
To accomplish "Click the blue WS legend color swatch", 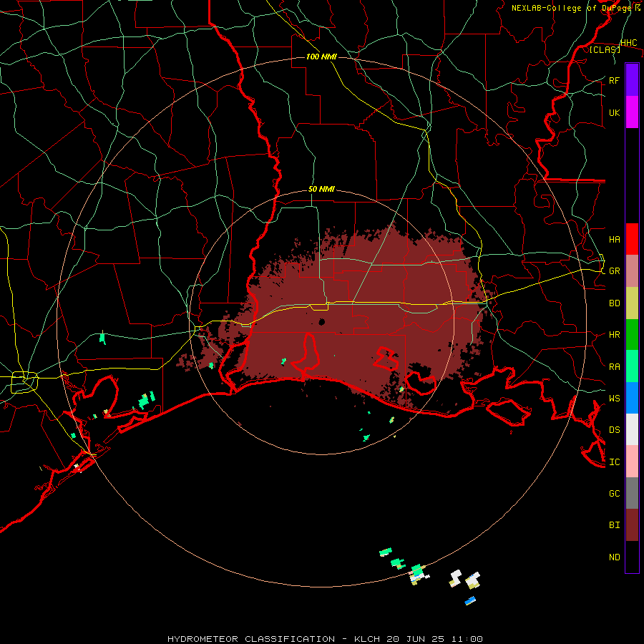I will [632, 398].
